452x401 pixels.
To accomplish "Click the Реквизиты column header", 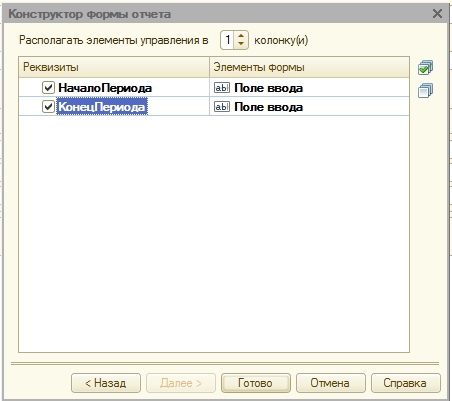I will tap(114, 67).
